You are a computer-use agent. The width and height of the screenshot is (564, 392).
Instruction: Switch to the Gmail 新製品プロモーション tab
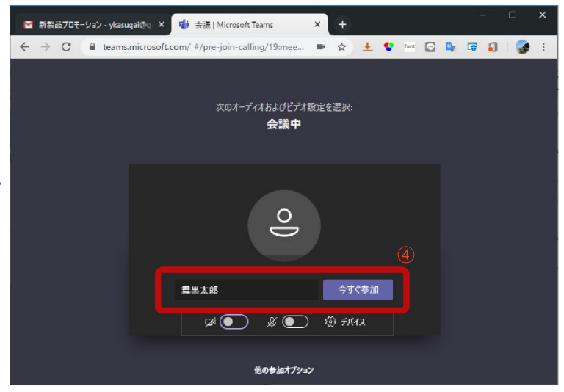[x=88, y=24]
